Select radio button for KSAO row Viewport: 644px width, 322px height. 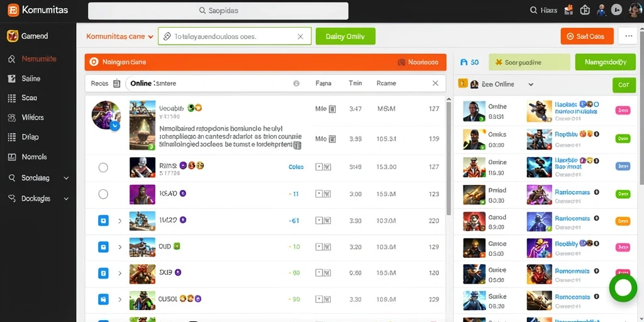[x=104, y=194]
